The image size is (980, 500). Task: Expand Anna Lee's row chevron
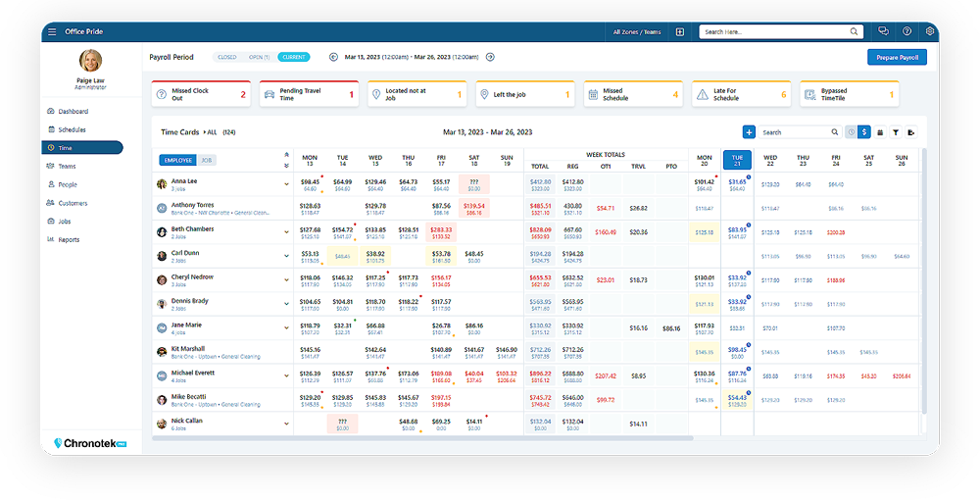(x=287, y=183)
